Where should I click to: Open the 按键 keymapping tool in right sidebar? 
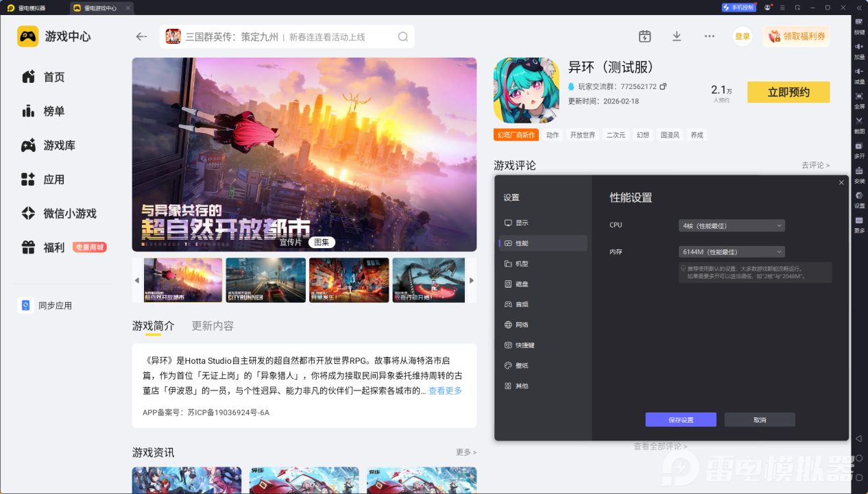(859, 26)
